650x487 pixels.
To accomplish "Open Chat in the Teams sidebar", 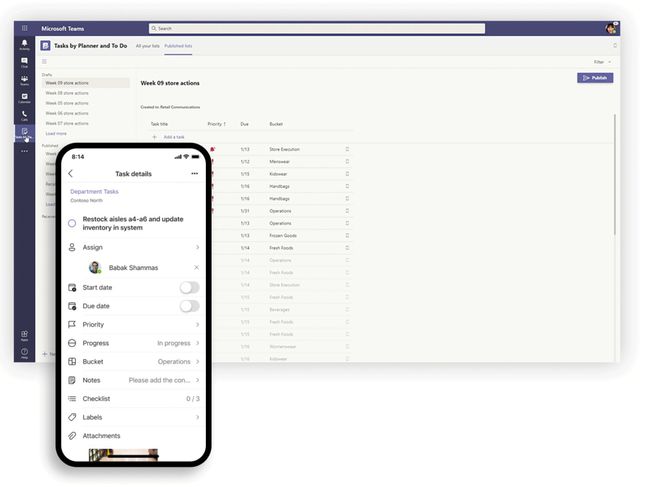I will (x=24, y=63).
